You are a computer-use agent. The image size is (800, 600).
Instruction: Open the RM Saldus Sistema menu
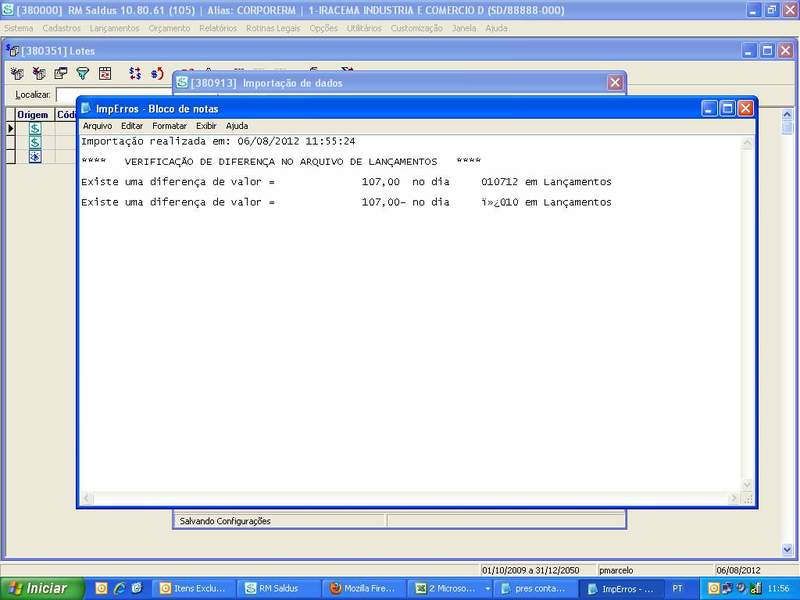tap(18, 29)
